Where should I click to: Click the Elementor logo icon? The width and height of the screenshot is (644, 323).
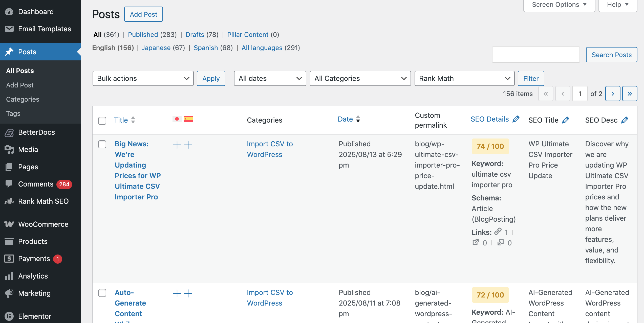click(9, 316)
